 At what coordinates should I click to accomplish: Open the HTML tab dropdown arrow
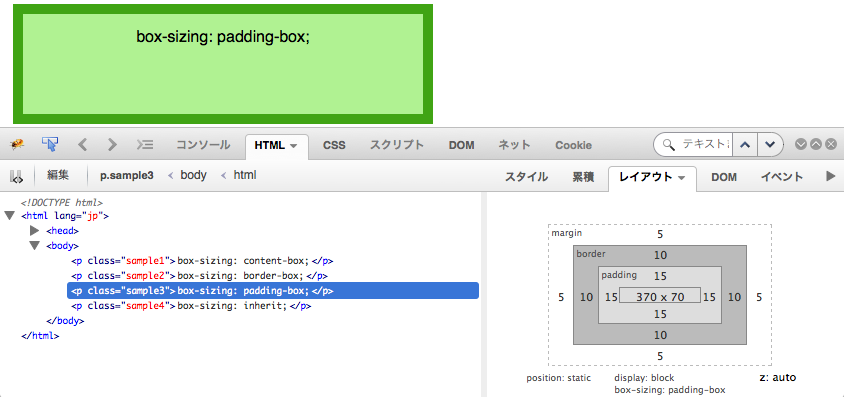[x=293, y=146]
